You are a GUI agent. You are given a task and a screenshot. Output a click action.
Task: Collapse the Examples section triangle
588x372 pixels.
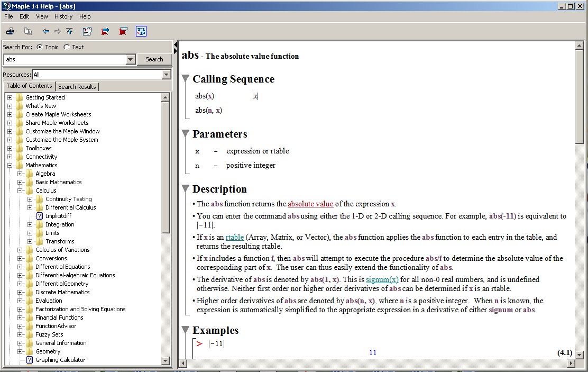[x=185, y=330]
